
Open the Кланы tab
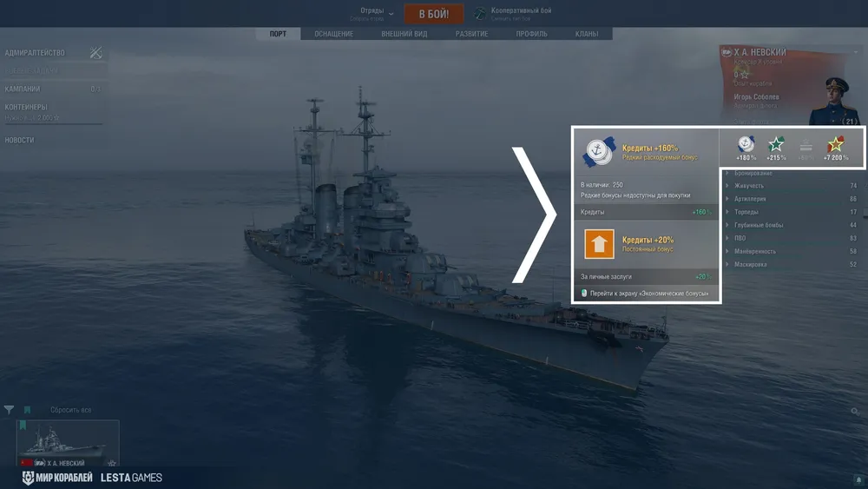[587, 34]
